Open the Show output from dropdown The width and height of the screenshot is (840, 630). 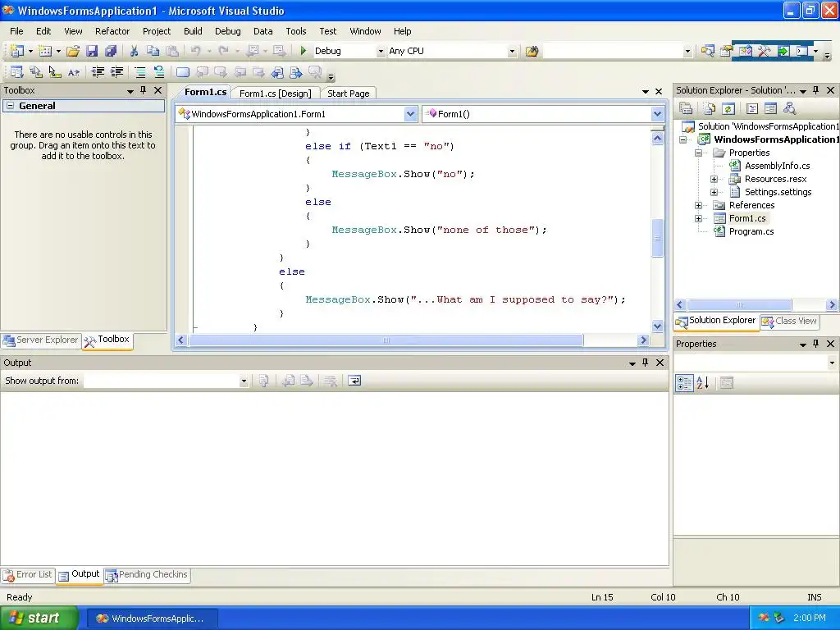coord(243,381)
